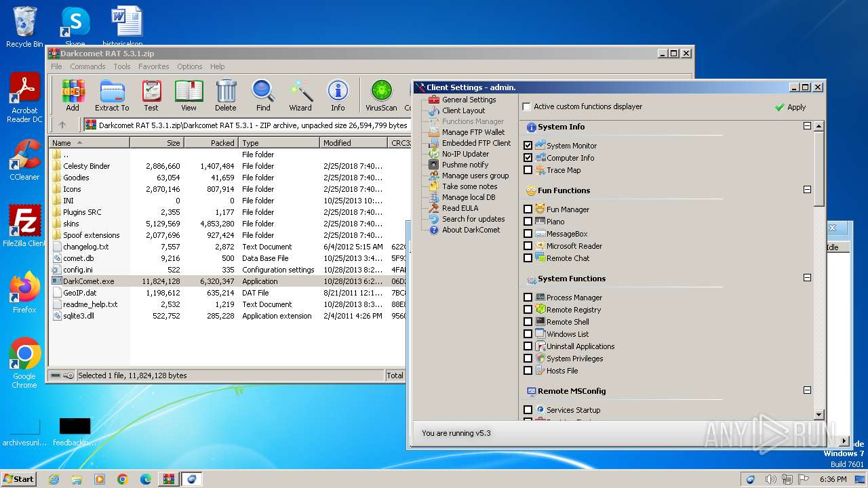Select changelog.txt in the archive
The width and height of the screenshot is (868, 488).
coord(85,247)
